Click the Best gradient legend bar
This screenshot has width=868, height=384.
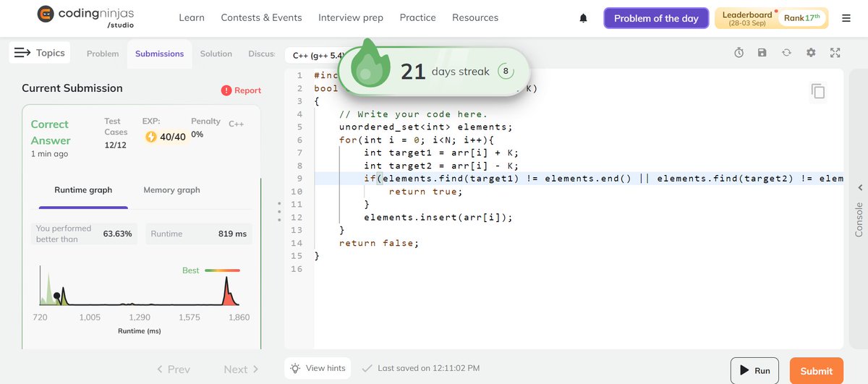coord(222,270)
